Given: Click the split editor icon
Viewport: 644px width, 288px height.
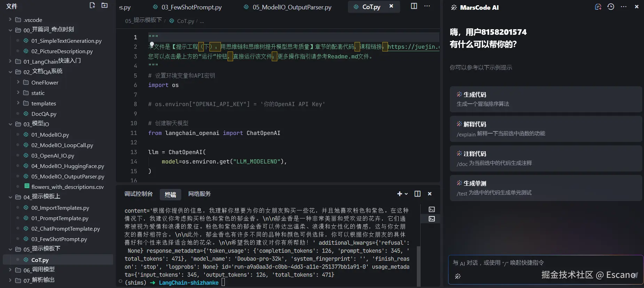Looking at the screenshot, I should [414, 6].
